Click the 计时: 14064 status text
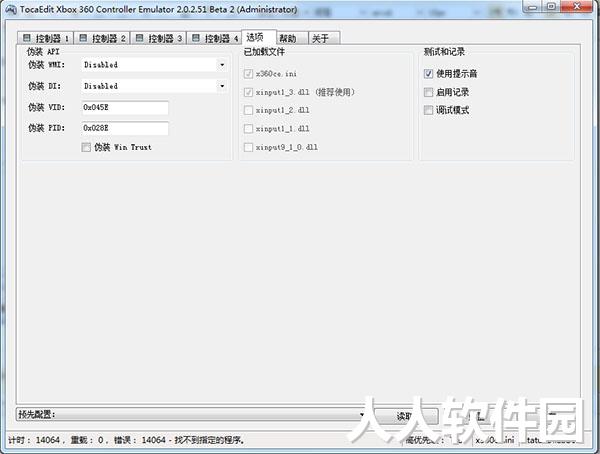The image size is (600, 454). point(34,440)
